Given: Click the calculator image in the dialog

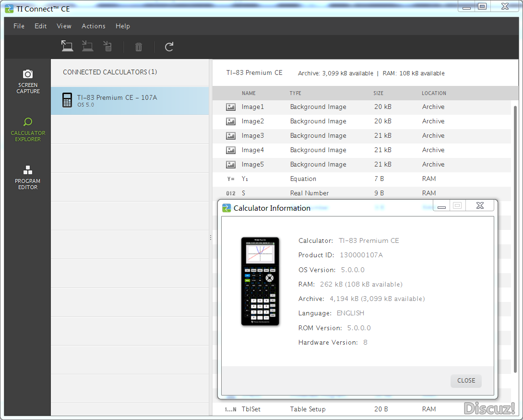Looking at the screenshot, I should click(x=260, y=281).
